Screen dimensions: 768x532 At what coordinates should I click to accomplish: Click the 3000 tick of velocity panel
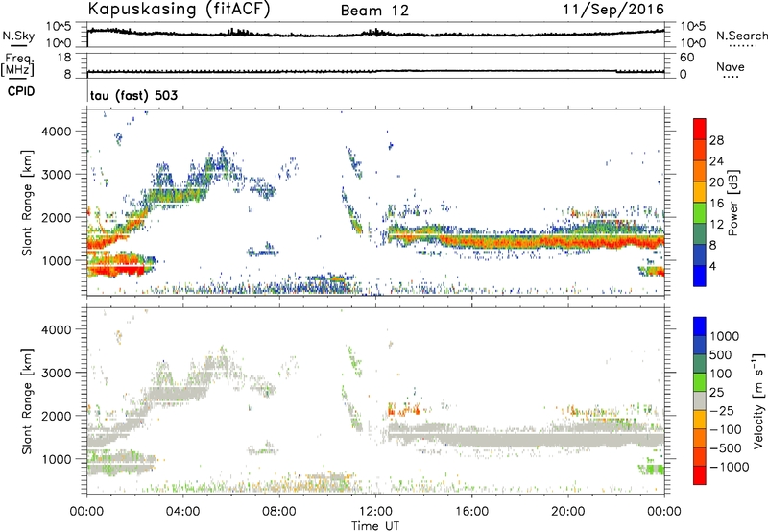56,373
